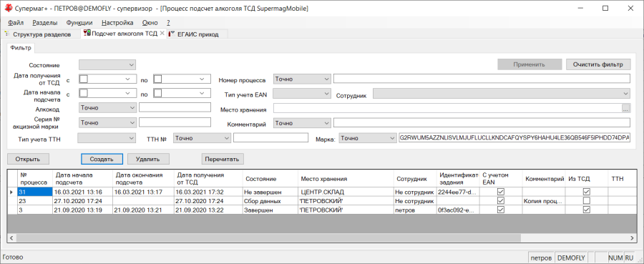
Task: Open the Функции menu
Action: (79, 23)
